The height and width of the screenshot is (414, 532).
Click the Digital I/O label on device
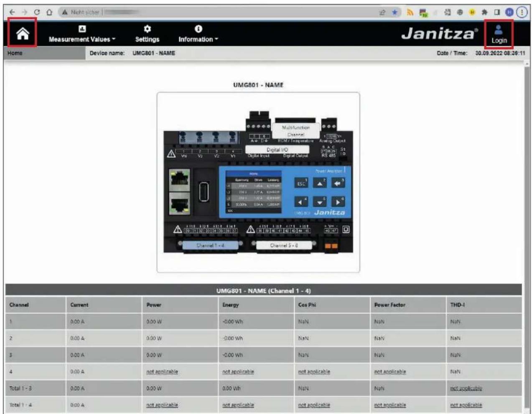coord(277,149)
